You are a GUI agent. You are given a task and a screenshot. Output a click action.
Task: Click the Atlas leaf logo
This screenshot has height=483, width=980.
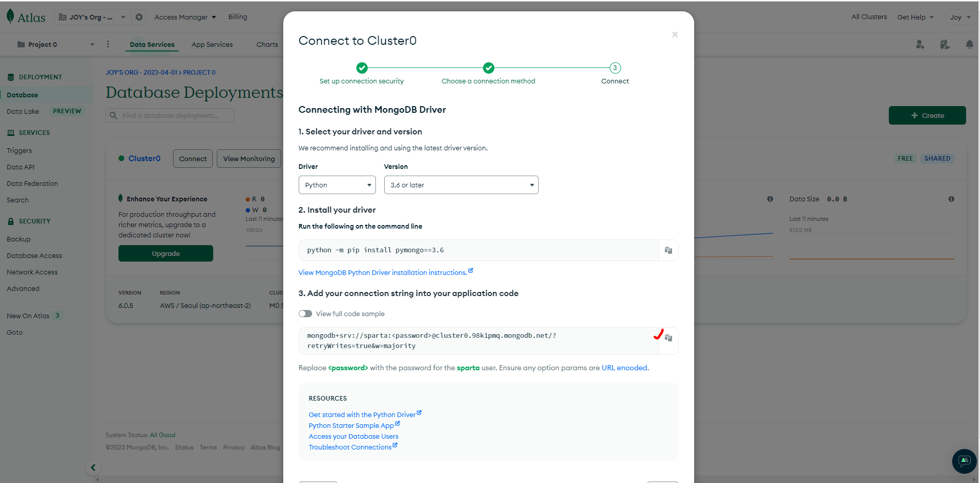10,16
